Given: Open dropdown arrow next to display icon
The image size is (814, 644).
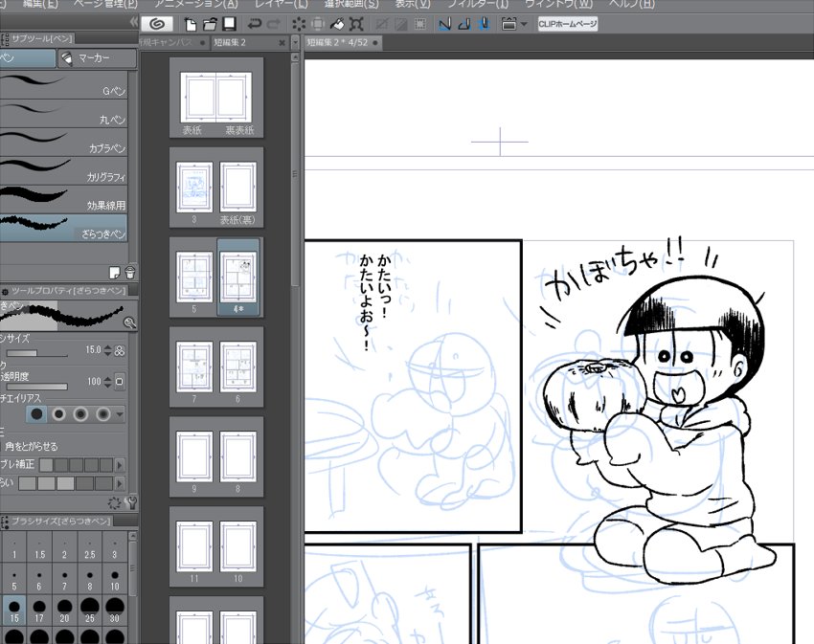Looking at the screenshot, I should point(524,24).
